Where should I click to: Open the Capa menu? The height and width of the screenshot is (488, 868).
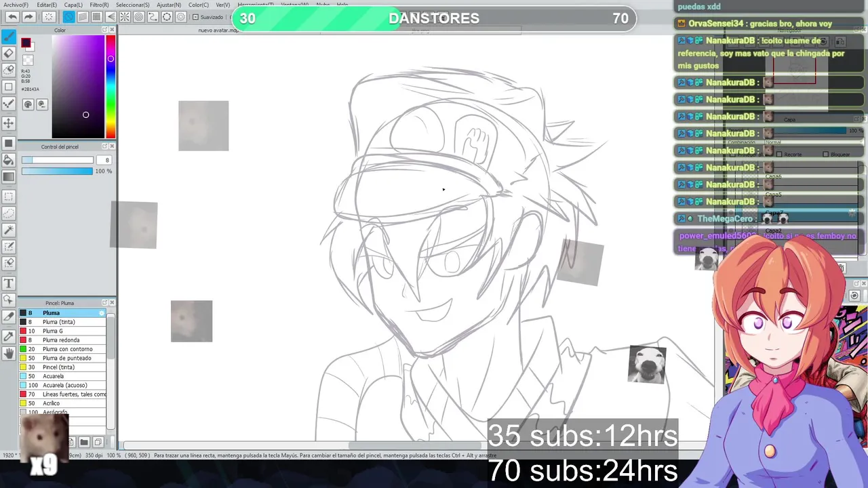coord(73,5)
